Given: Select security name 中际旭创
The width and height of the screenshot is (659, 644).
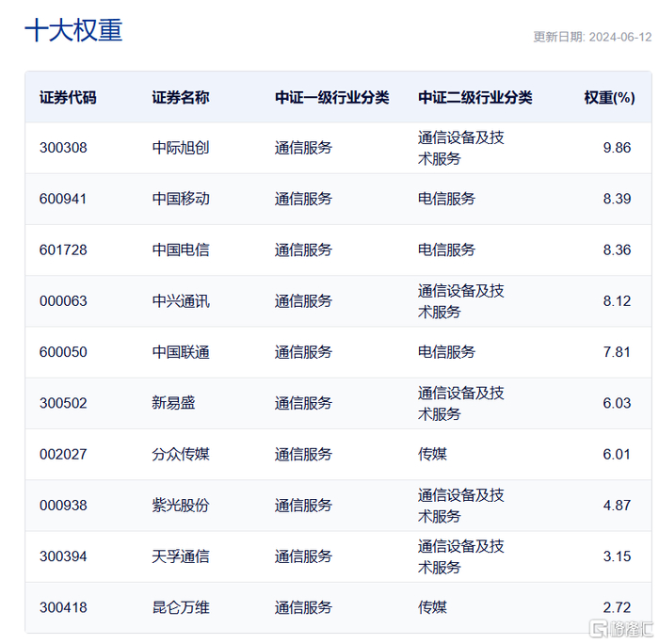Looking at the screenshot, I should (181, 148).
